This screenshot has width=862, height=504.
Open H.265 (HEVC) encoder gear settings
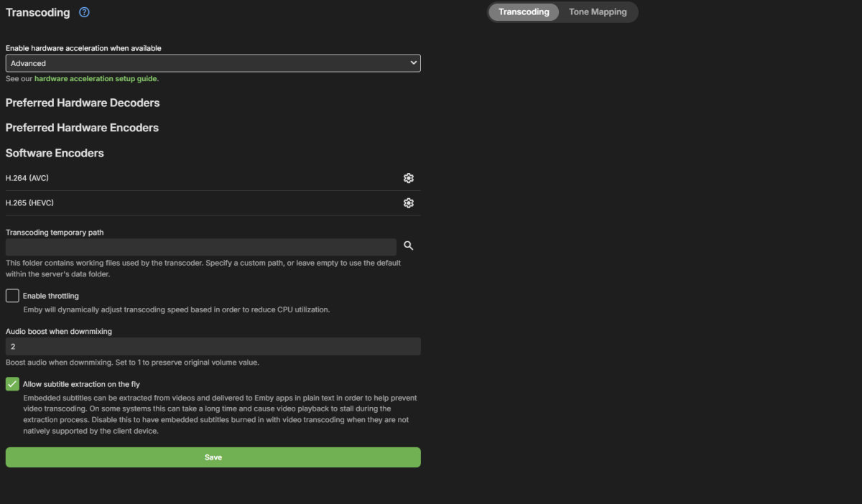click(x=409, y=203)
